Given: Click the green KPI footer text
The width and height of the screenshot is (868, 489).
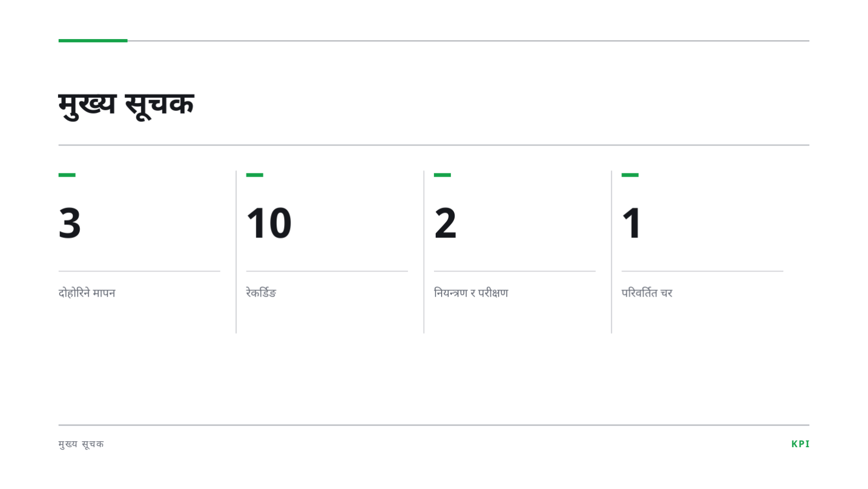Looking at the screenshot, I should 800,444.
